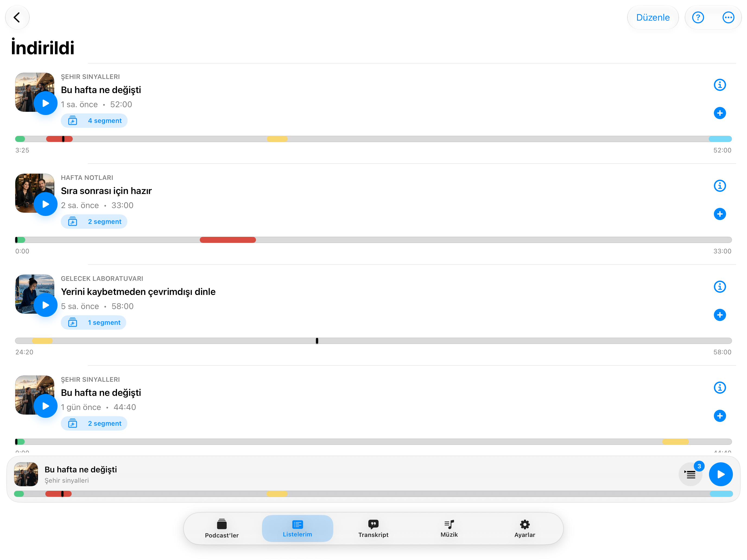Open episode title 'Yerini kaybetmeden çevrimdışı dinle'
This screenshot has width=747, height=560.
(x=138, y=292)
